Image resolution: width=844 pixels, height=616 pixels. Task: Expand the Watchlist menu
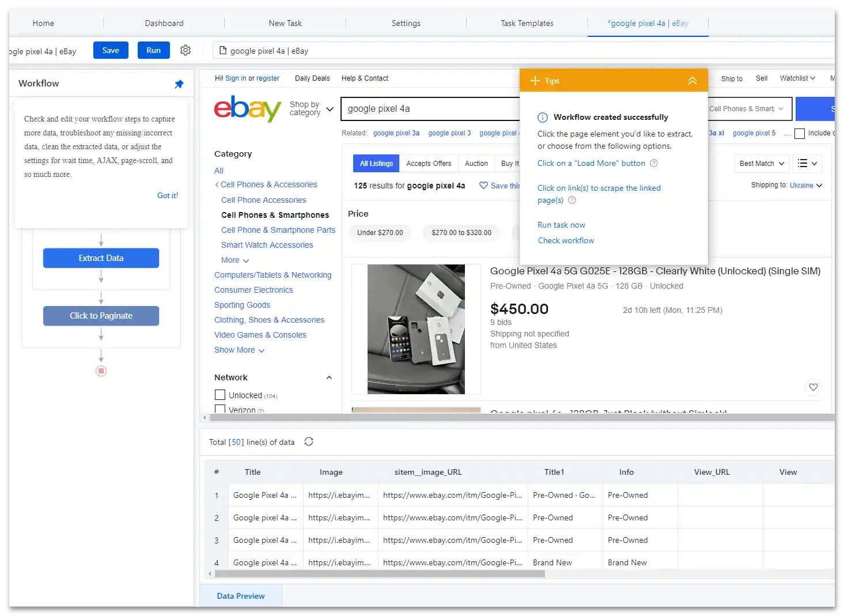(x=797, y=78)
